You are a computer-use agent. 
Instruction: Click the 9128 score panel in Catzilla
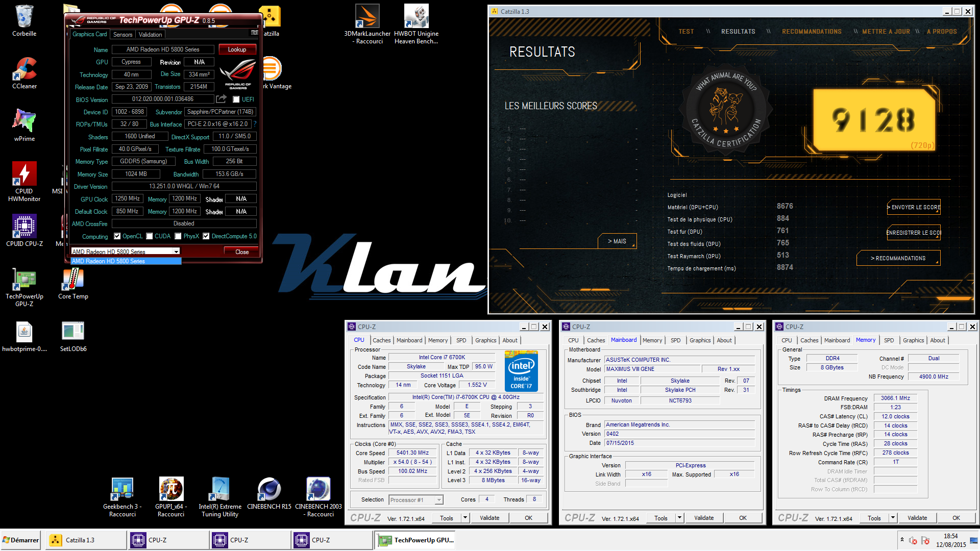(874, 120)
